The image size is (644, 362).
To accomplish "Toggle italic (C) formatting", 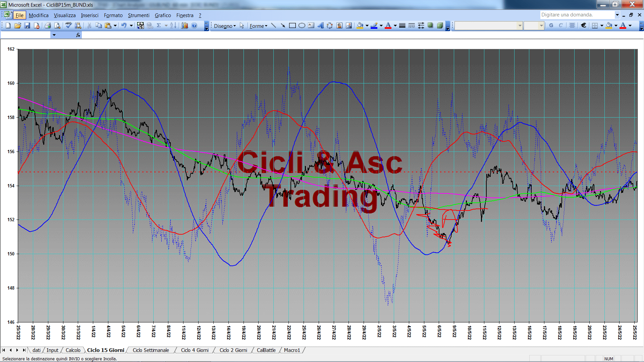I will point(560,25).
